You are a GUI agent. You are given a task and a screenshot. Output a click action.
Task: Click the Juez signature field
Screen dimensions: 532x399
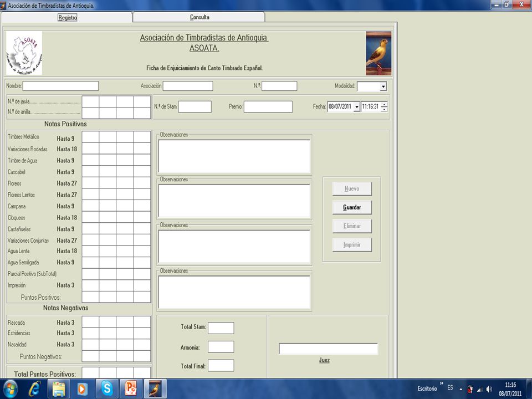pos(329,349)
